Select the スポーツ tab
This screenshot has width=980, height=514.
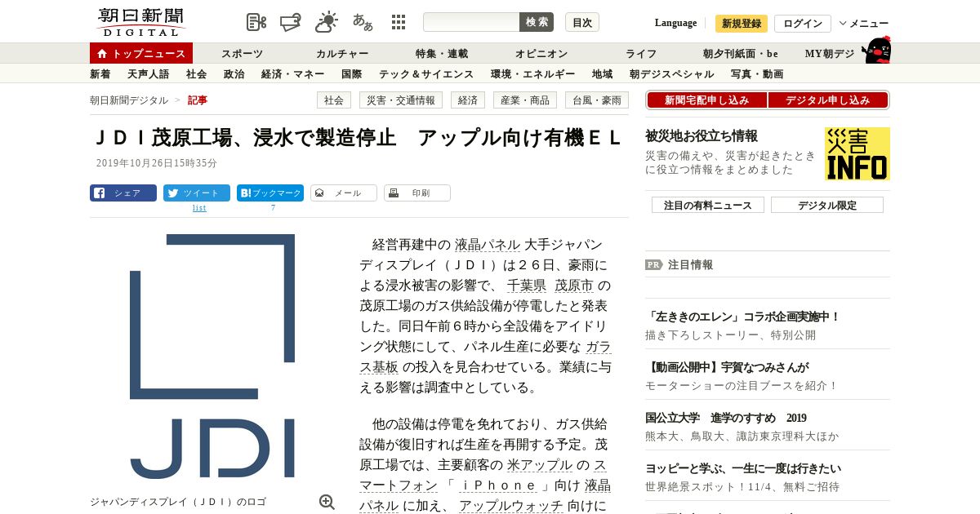pos(242,54)
